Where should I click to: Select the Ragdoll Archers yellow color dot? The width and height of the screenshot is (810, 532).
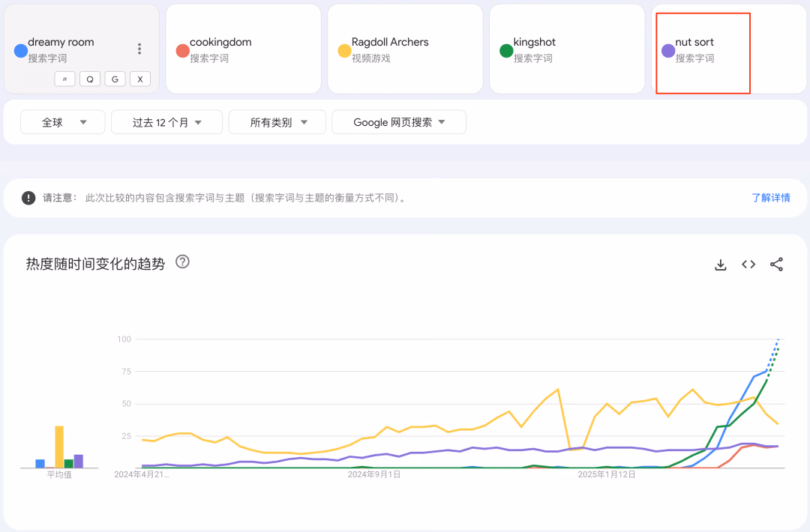(344, 50)
